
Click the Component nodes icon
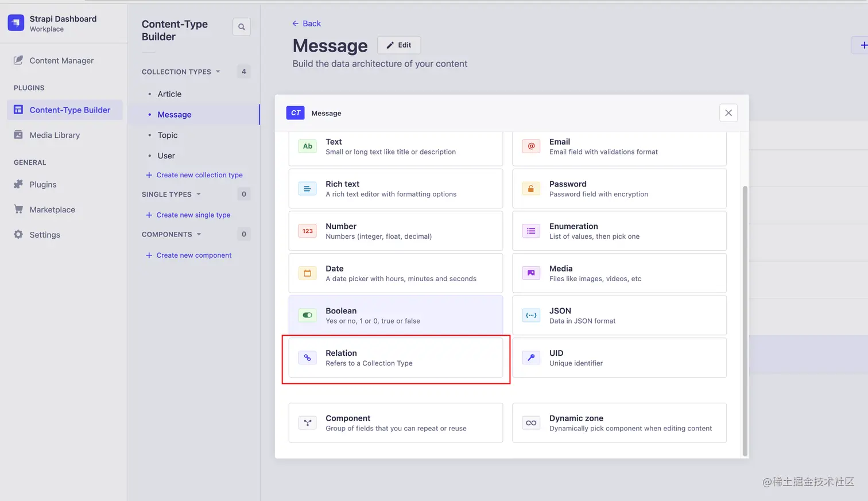tap(308, 423)
